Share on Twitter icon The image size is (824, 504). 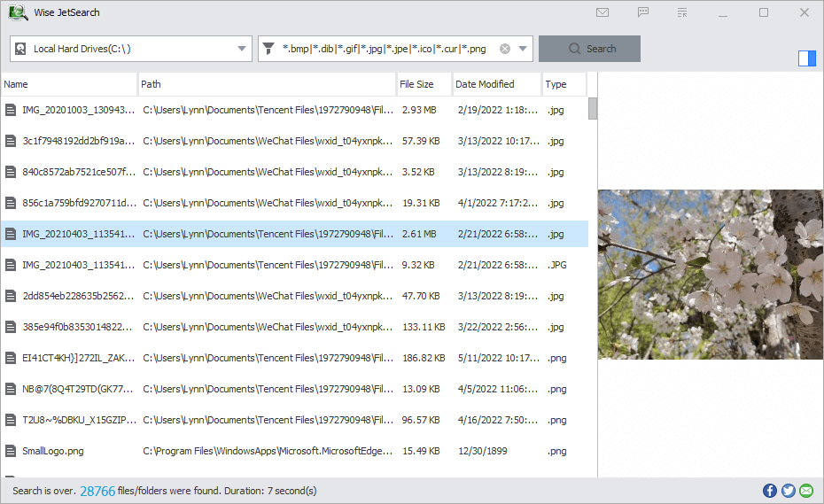pyautogui.click(x=789, y=491)
